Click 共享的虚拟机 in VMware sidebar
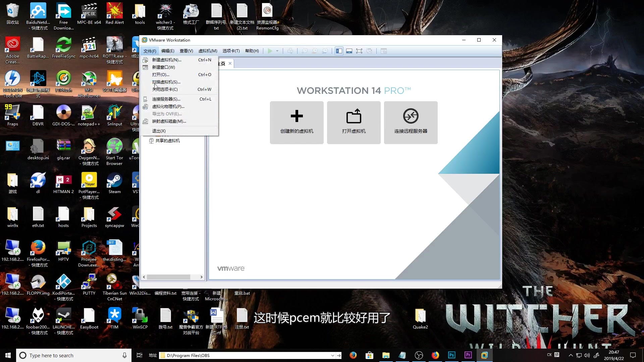Image resolution: width=644 pixels, height=362 pixels. click(168, 140)
